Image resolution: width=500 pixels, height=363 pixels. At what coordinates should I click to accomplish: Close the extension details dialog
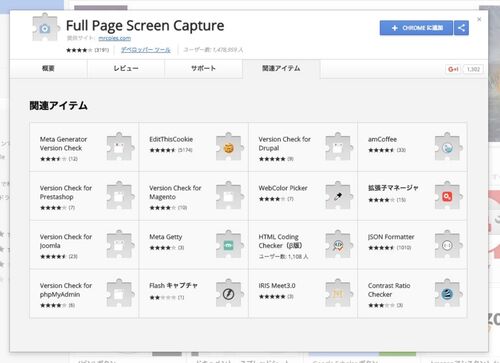(x=479, y=20)
